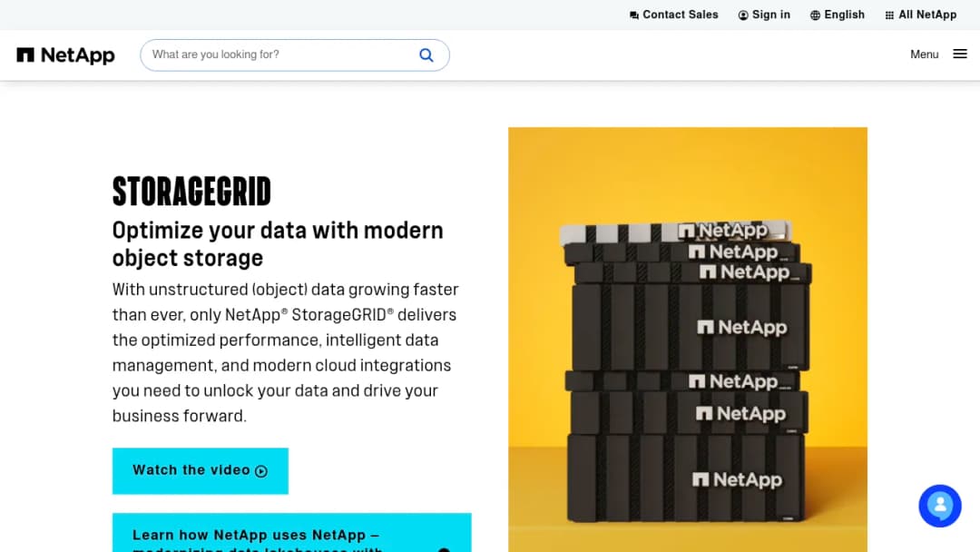The width and height of the screenshot is (980, 552).
Task: Open the hamburger menu icon
Action: point(960,54)
